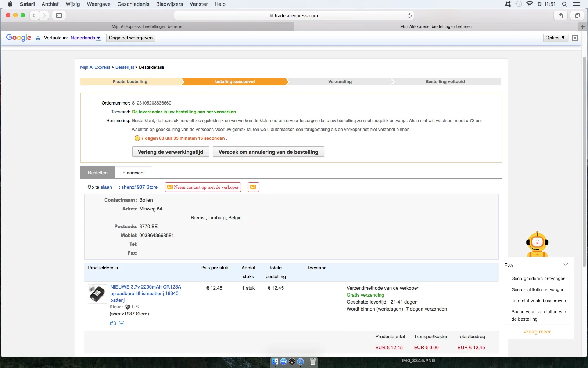
Task: Click the slaan link
Action: click(x=106, y=187)
